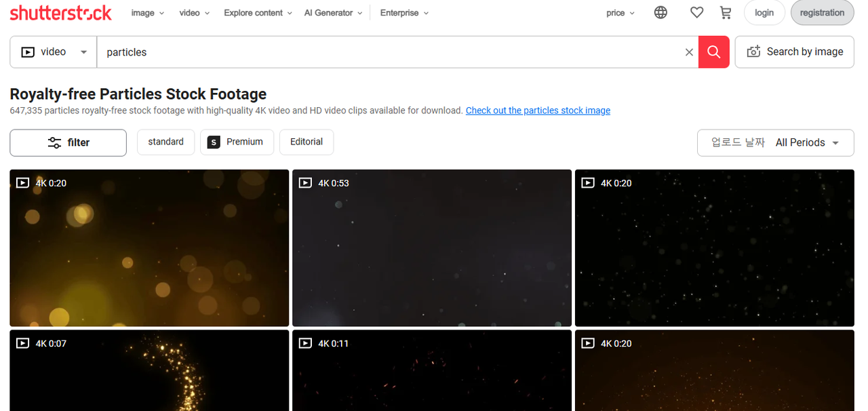The width and height of the screenshot is (868, 411).
Task: Click the video icon in the search type selector
Action: point(28,52)
